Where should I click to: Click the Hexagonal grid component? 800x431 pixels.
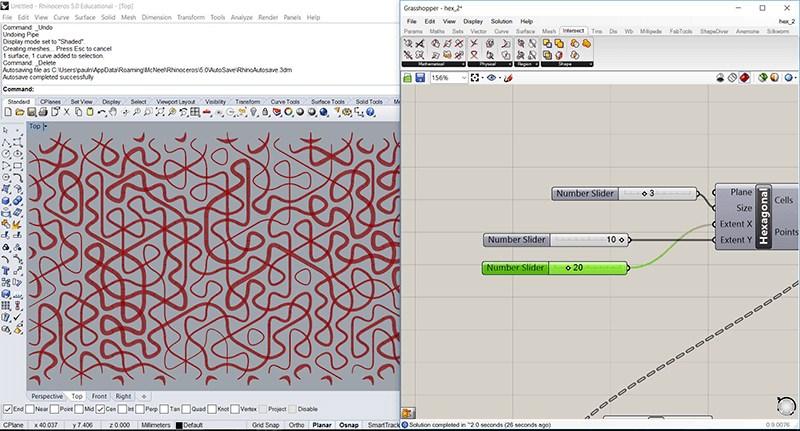[764, 217]
